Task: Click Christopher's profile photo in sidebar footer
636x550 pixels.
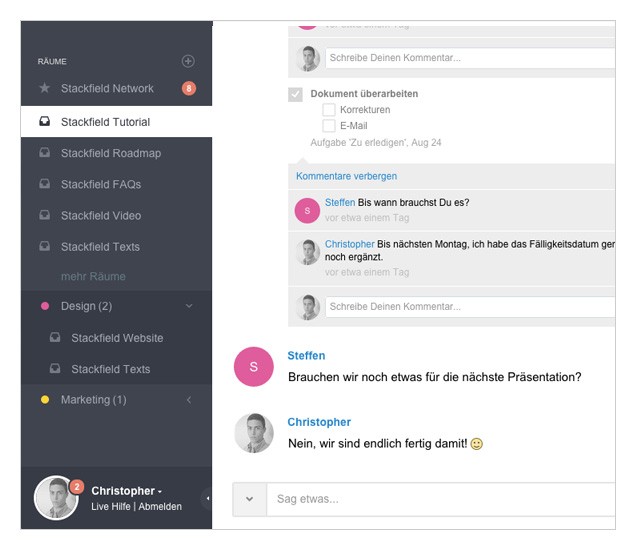Action: pos(56,498)
